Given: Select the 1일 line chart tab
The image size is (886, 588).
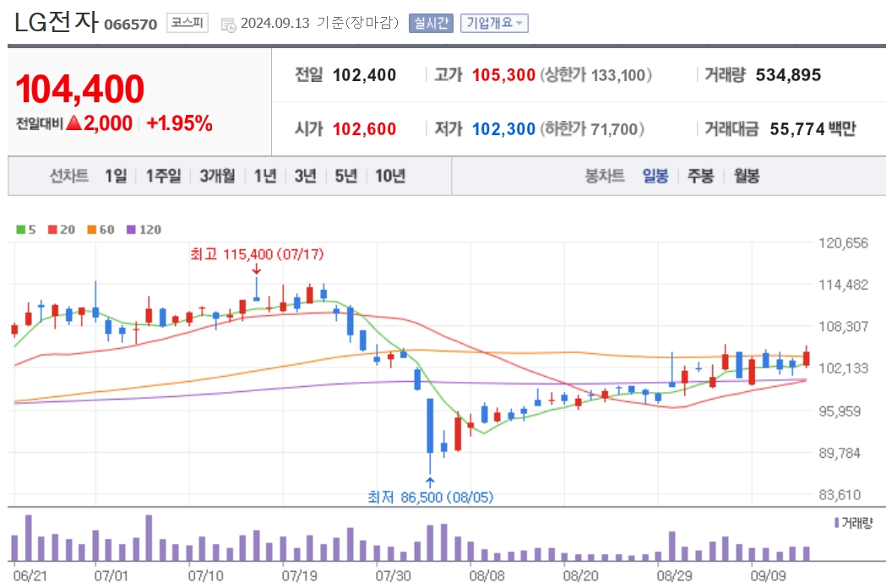Looking at the screenshot, I should coord(116,176).
